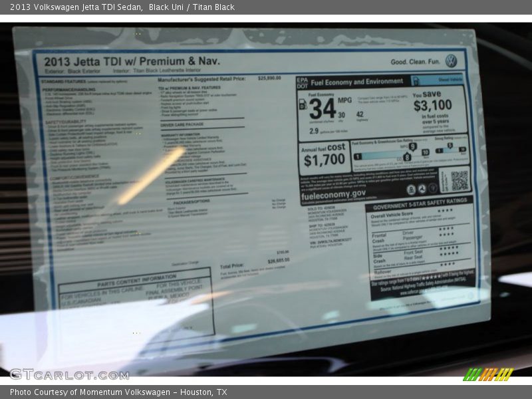Click the large 34 combined MPG number
This screenshot has width=532, height=399.
[322, 108]
